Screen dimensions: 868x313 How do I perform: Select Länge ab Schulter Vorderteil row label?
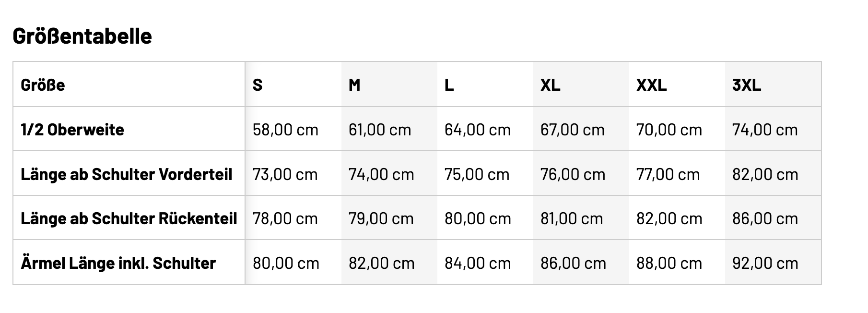point(127,174)
